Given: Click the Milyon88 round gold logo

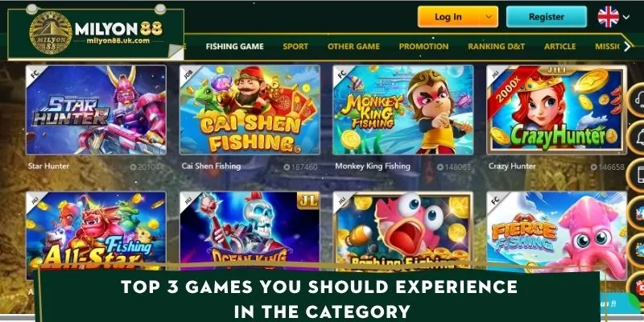Looking at the screenshot, I should [51, 32].
